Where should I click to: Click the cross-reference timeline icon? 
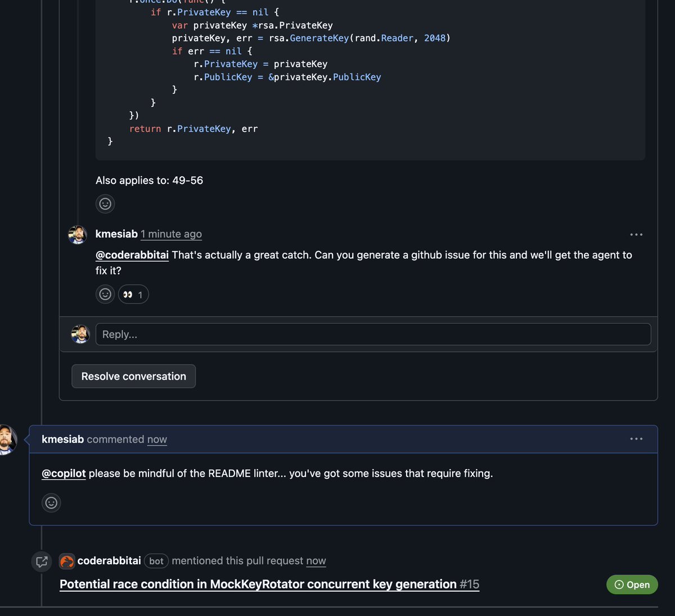pos(42,561)
